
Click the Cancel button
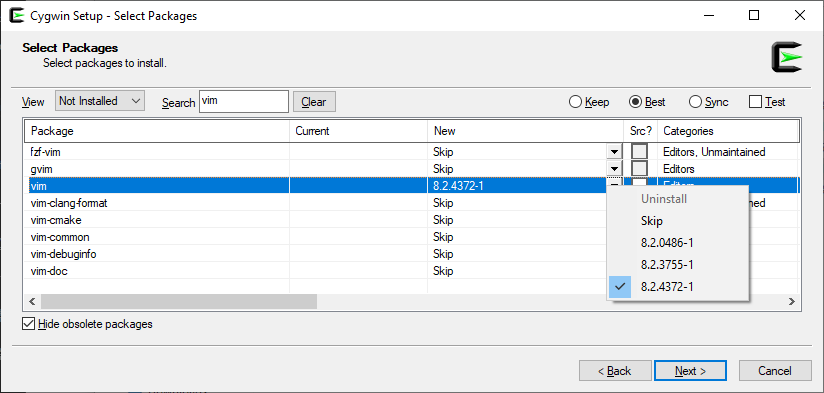[775, 371]
